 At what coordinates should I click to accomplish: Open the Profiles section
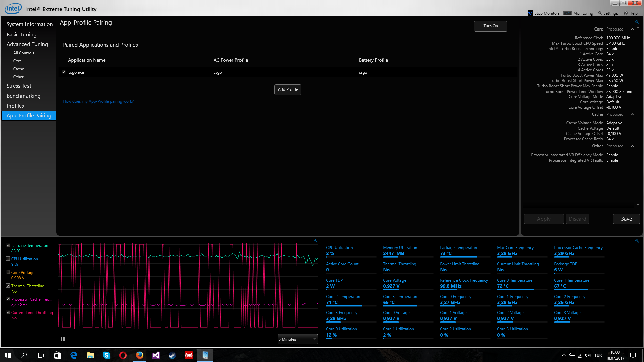[x=15, y=106]
